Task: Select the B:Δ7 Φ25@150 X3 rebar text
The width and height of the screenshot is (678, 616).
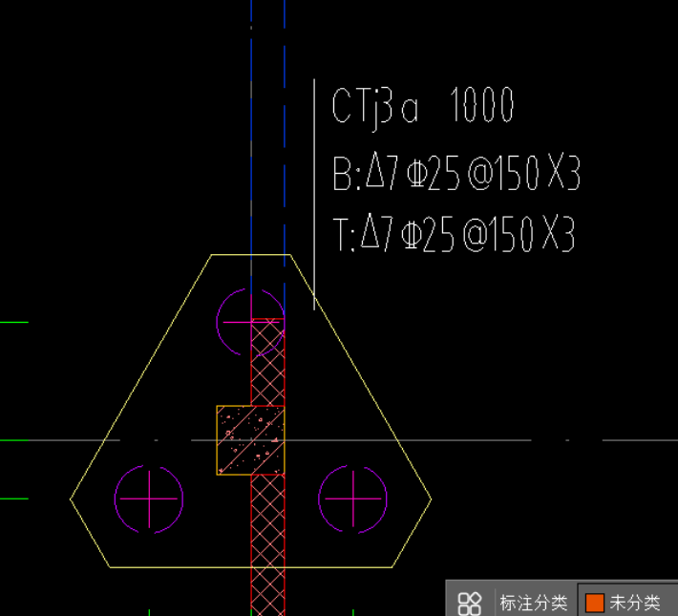Action: 456,172
